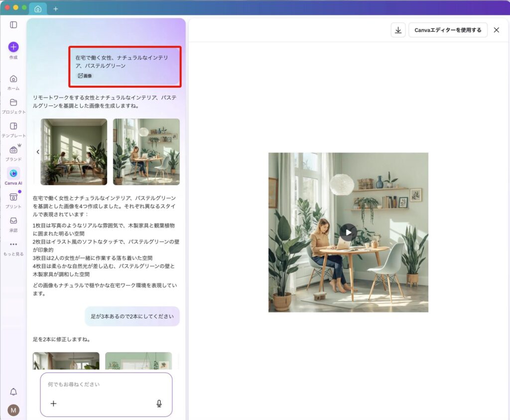The width and height of the screenshot is (510, 420).
Task: Open the ホーム home icon
Action: pos(13,78)
